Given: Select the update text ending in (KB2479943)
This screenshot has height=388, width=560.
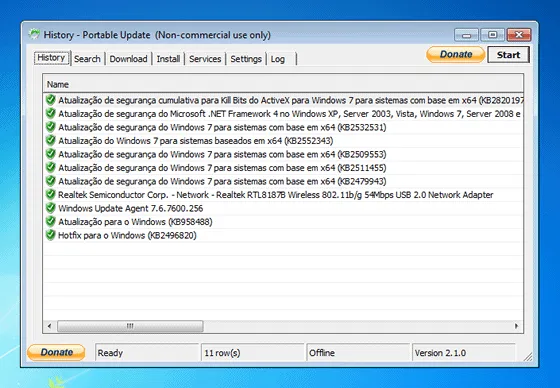Looking at the screenshot, I should click(x=222, y=181).
